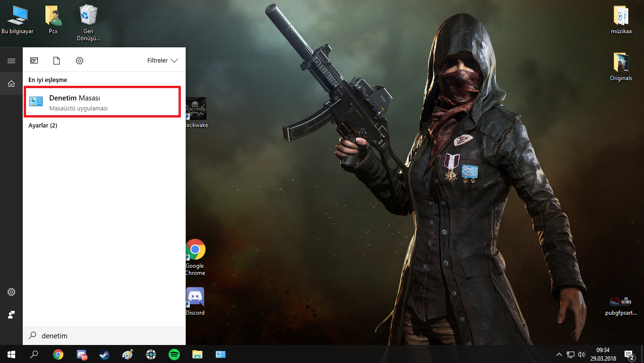
Task: Show hidden system tray icons chevron
Action: click(559, 354)
